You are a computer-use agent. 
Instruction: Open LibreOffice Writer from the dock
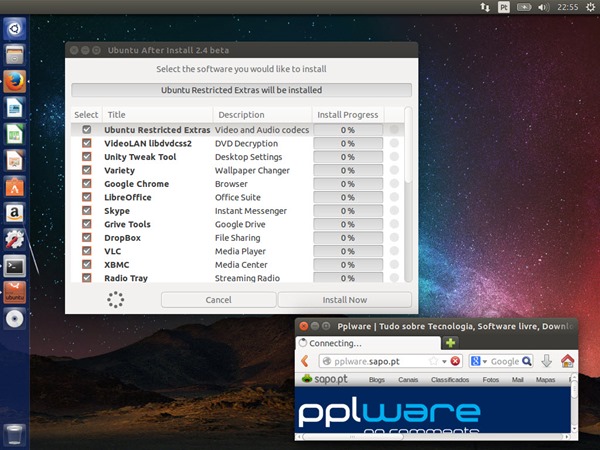[x=15, y=108]
